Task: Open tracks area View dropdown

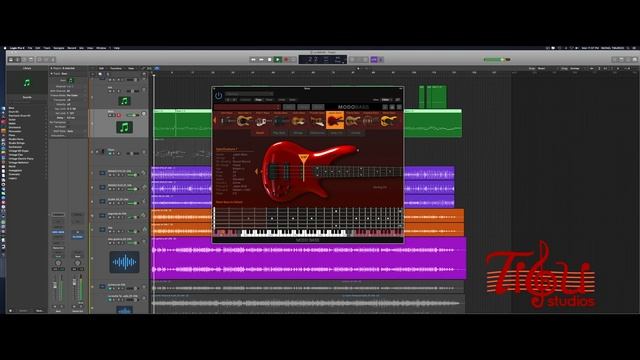Action: (132, 68)
